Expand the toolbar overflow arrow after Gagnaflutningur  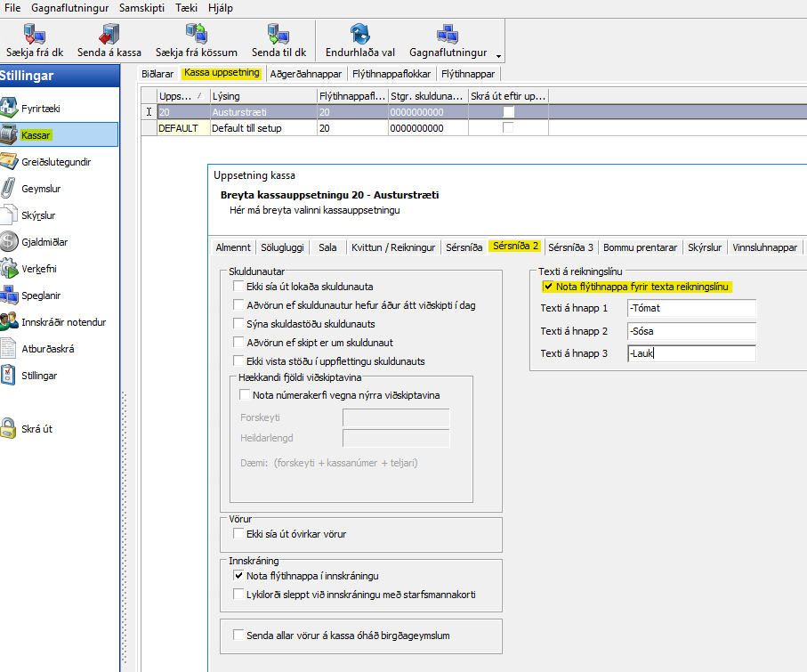(498, 54)
